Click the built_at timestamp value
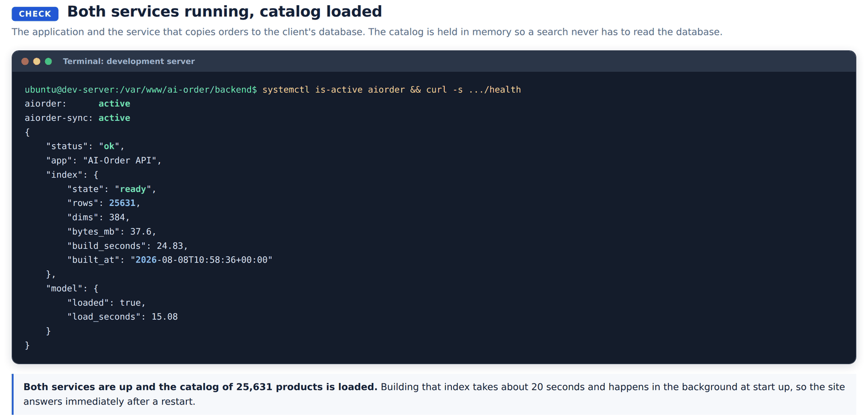This screenshot has height=420, width=868. click(201, 260)
